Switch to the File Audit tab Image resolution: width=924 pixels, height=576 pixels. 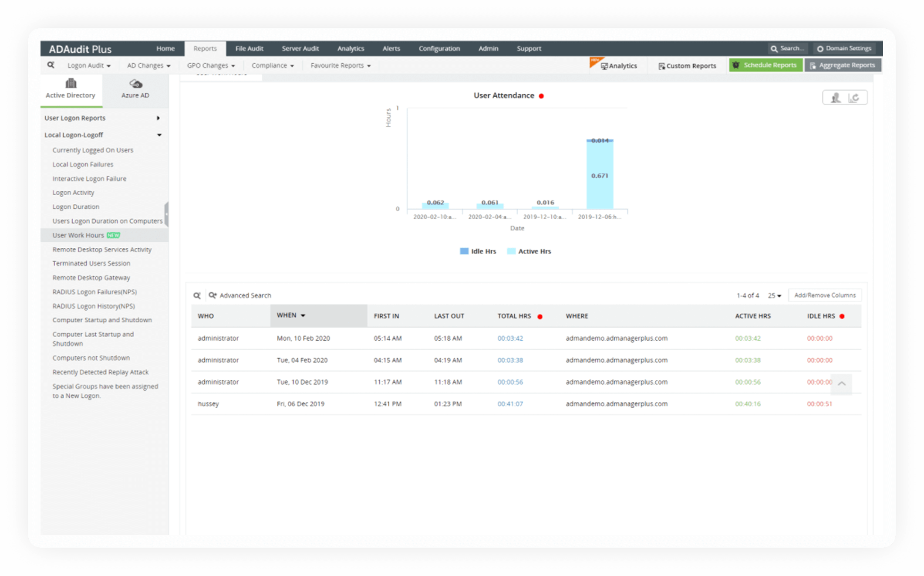click(x=249, y=48)
